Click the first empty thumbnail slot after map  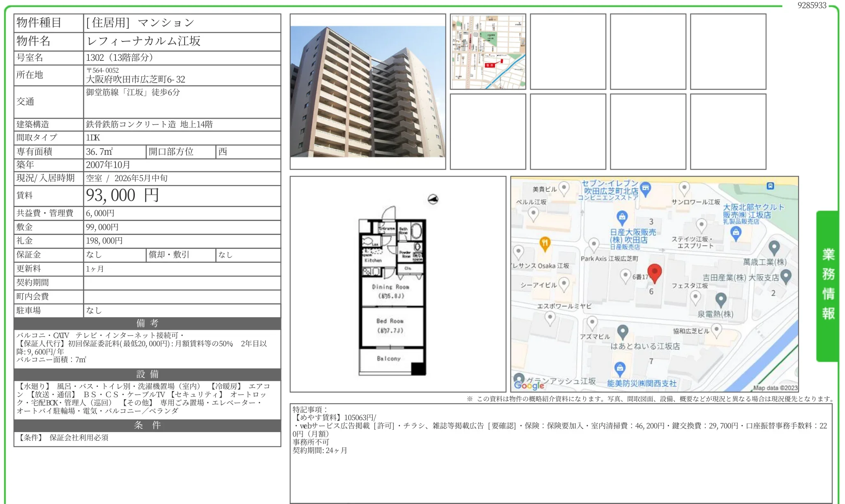point(568,52)
